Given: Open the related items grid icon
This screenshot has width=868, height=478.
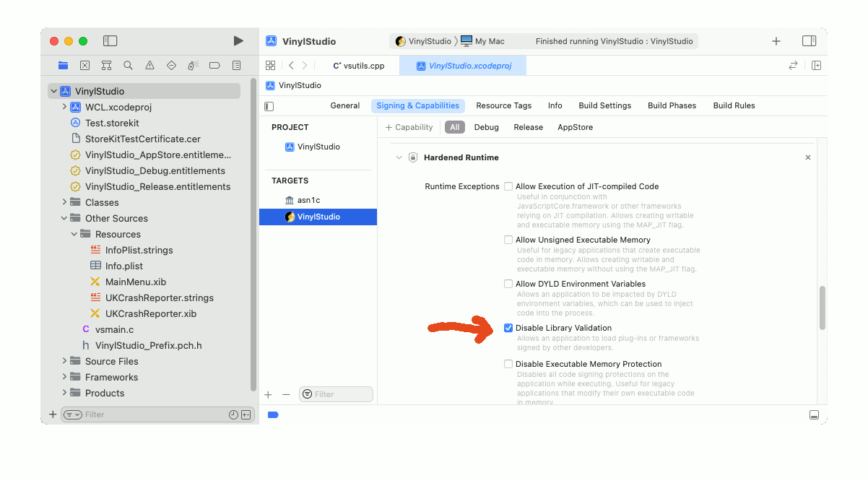Looking at the screenshot, I should 271,65.
